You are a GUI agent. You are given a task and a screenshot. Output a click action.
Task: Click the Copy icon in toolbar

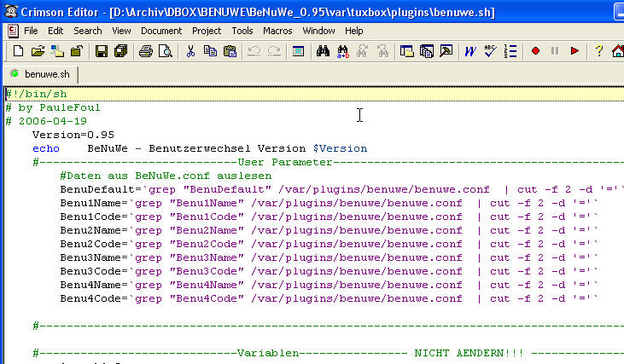[210, 52]
